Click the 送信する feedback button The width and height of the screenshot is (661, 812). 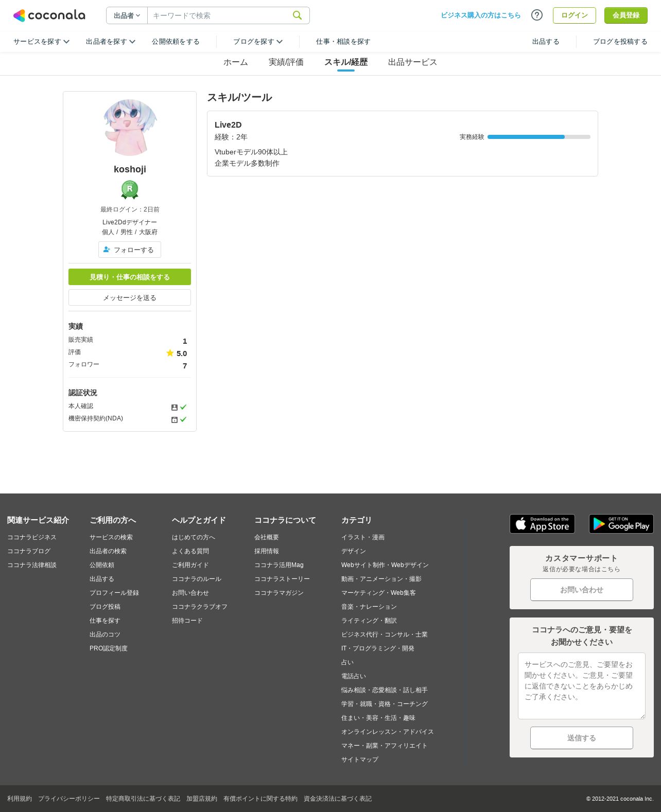point(582,738)
